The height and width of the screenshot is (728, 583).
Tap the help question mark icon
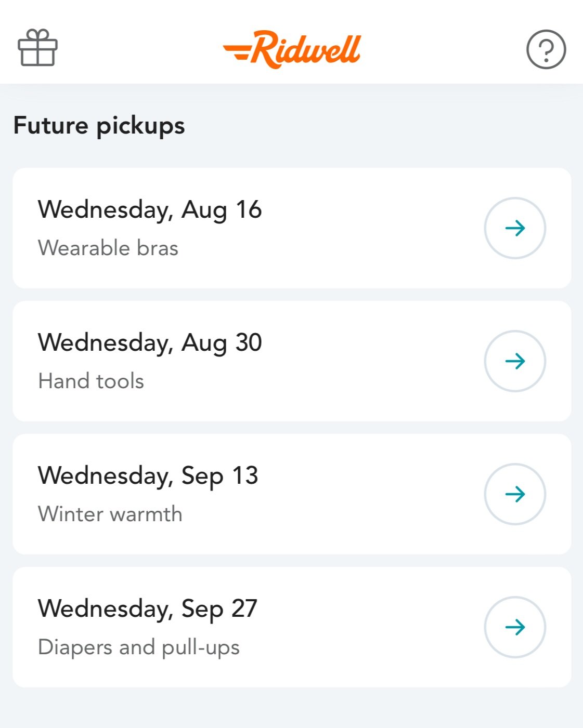tap(546, 49)
